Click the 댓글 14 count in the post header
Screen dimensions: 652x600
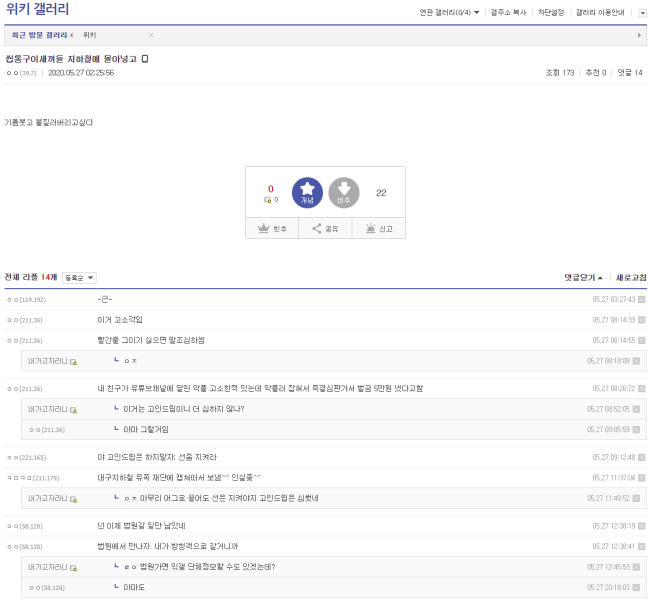pyautogui.click(x=630, y=73)
